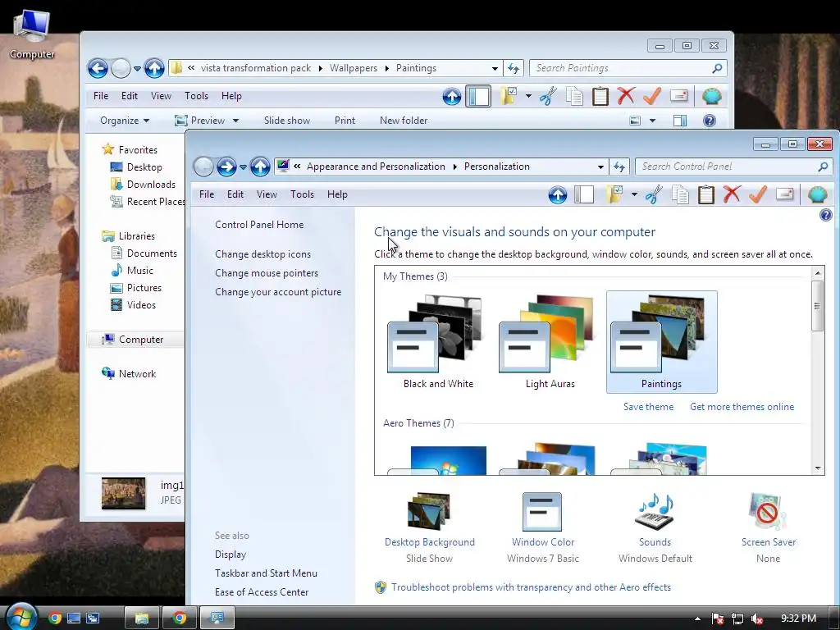Open folder options dropdown arrow in Paintings toolbar
This screenshot has height=630, width=840.
point(528,97)
